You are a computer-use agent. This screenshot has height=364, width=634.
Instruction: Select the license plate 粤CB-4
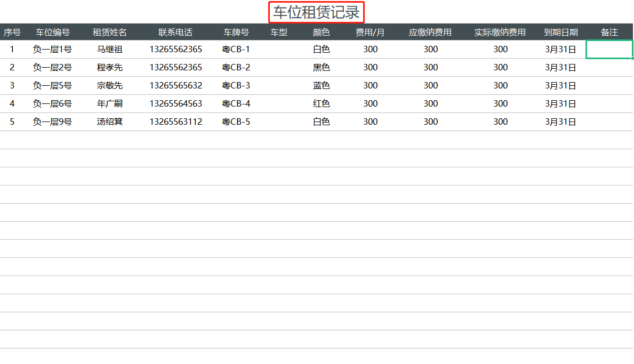tap(235, 103)
